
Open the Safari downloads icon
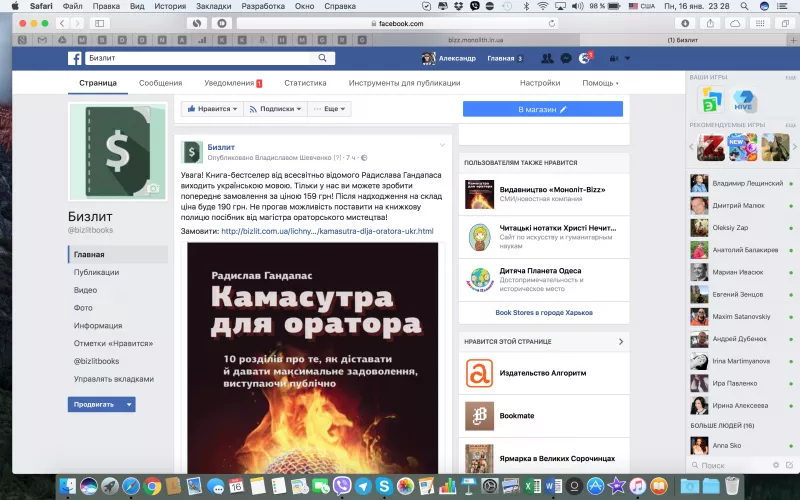coord(685,23)
